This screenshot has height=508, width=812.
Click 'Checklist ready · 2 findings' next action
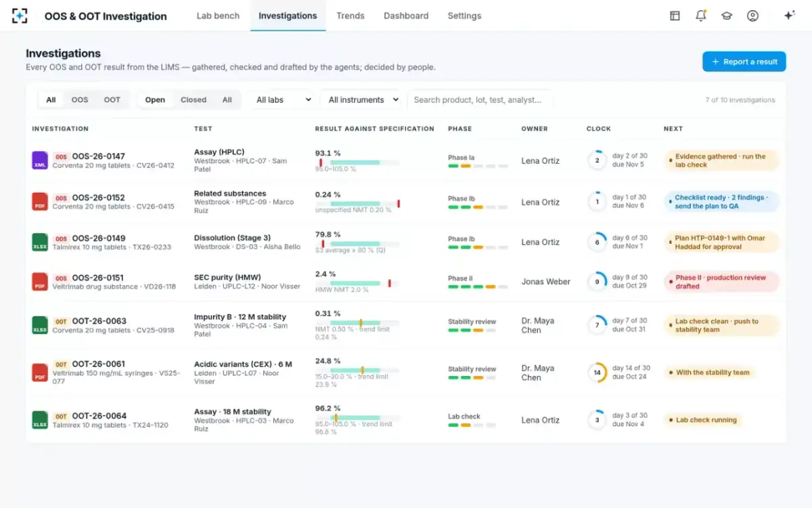point(722,202)
